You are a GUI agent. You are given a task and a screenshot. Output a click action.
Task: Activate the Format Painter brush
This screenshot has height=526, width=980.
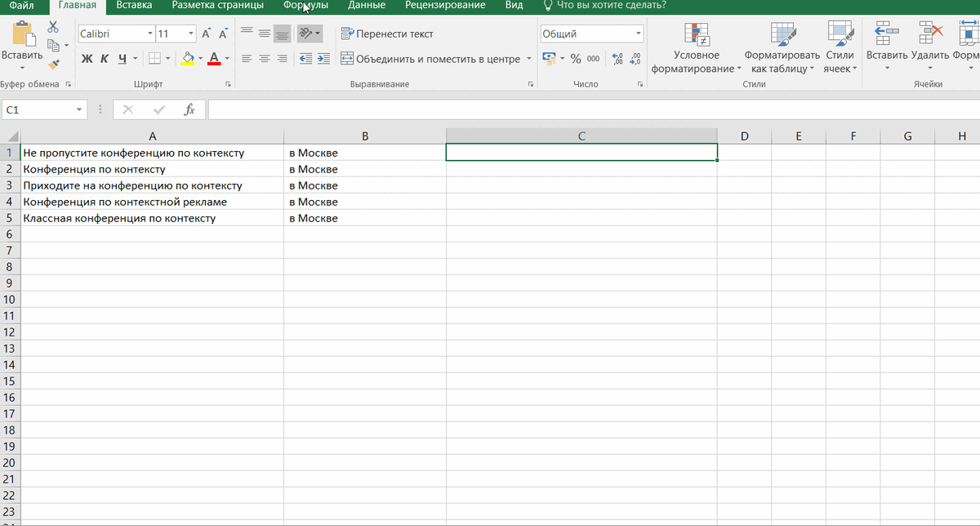tap(54, 63)
